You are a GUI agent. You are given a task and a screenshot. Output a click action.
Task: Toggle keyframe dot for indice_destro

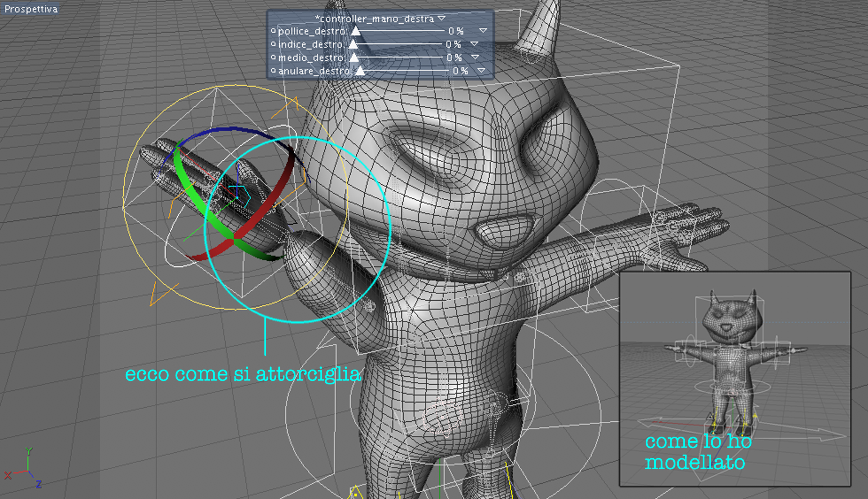[273, 44]
